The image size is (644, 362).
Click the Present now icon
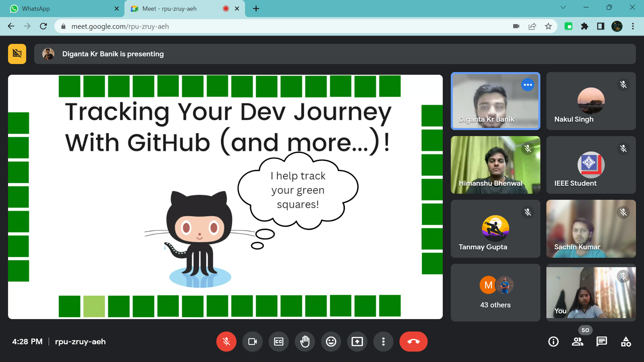(357, 342)
